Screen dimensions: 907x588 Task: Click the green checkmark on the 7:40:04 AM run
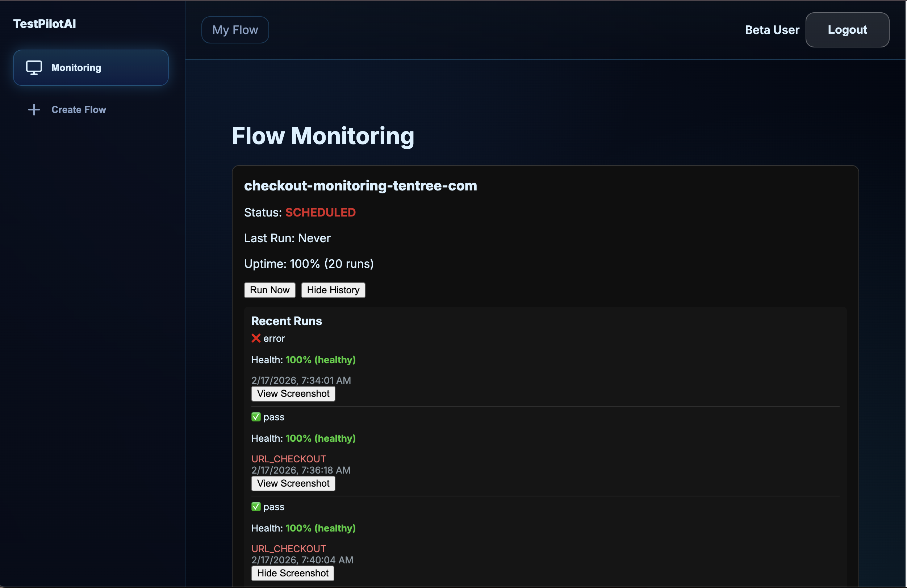click(255, 507)
